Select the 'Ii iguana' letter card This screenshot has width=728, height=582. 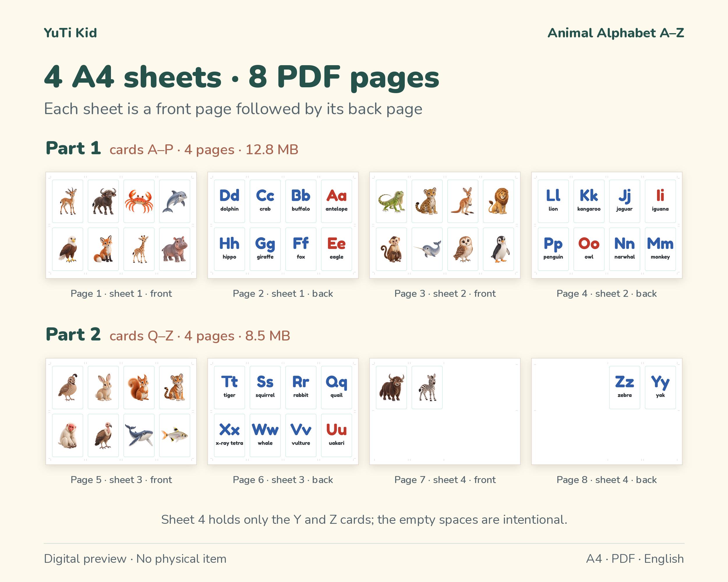(x=660, y=201)
